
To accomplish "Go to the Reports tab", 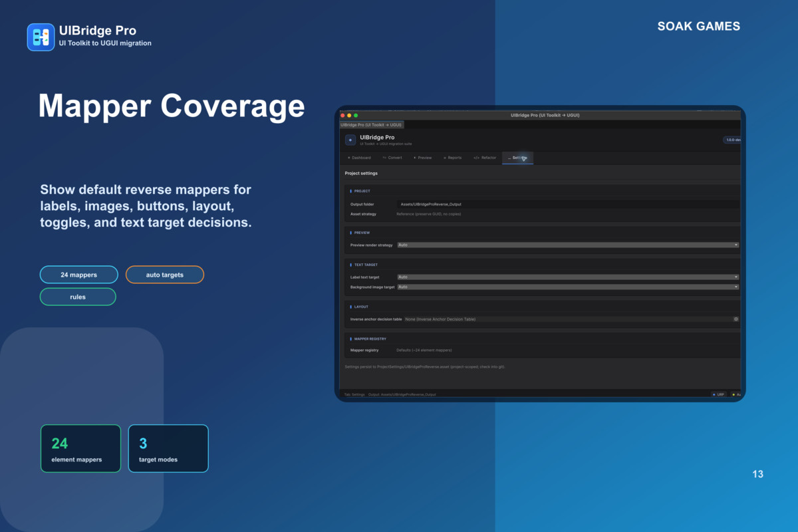I will click(x=452, y=158).
